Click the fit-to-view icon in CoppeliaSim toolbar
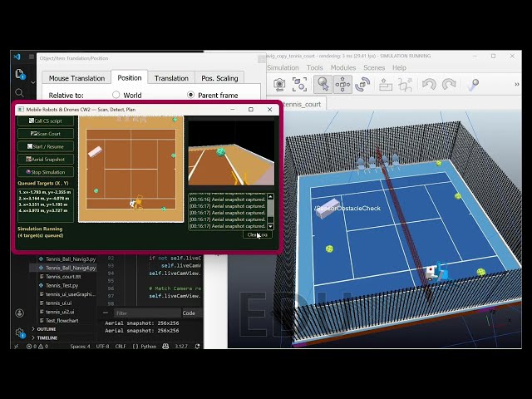The height and width of the screenshot is (399, 532). point(299,84)
